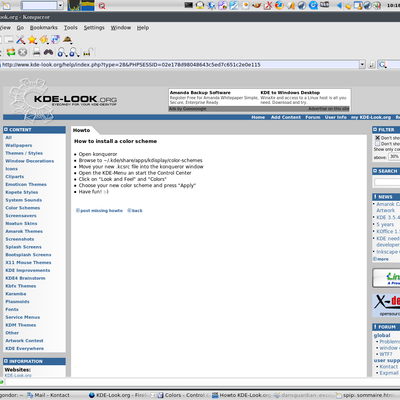Open Amarok Themes category link
The image size is (400, 400).
tap(24, 231)
